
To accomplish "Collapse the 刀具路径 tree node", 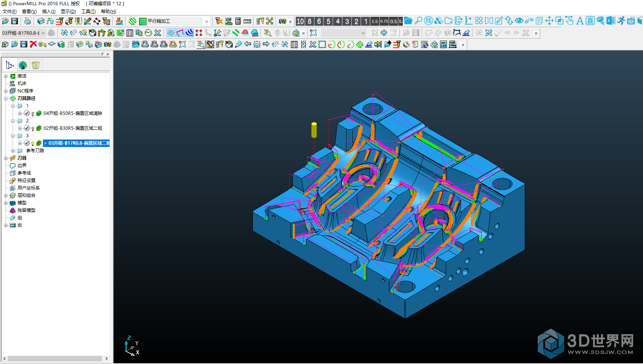I will [6, 98].
